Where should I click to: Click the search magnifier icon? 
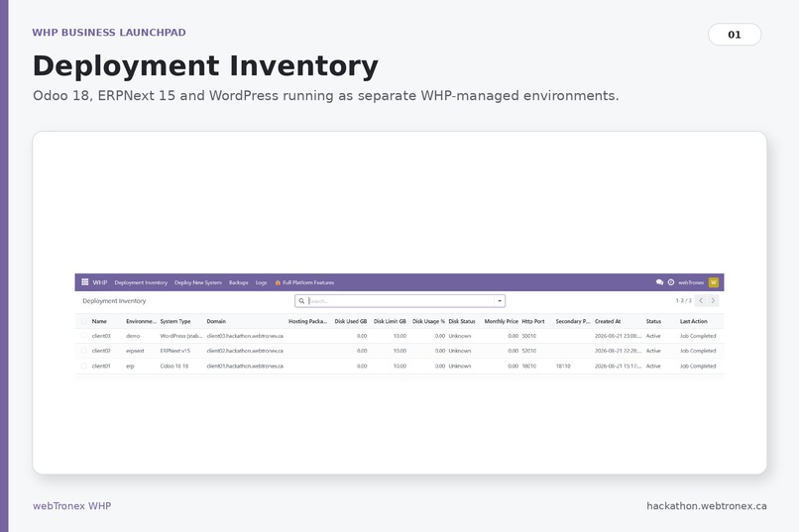point(301,301)
